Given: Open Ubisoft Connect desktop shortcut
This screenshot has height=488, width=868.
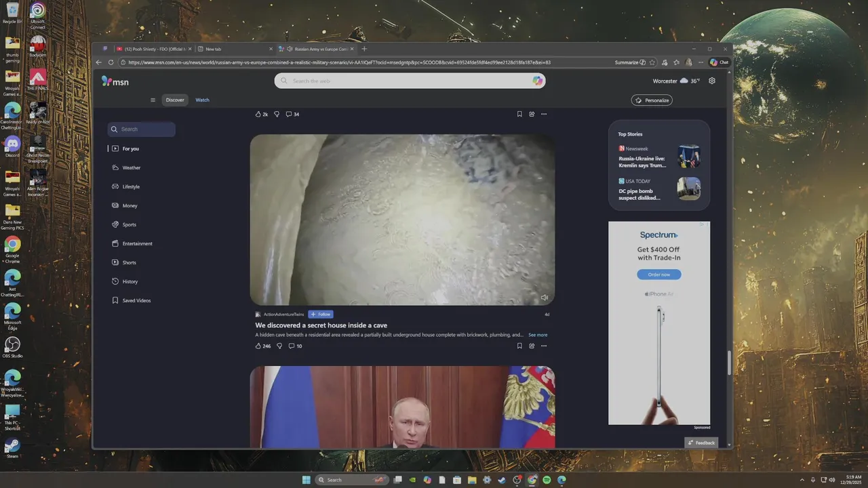Looking at the screenshot, I should click(38, 15).
